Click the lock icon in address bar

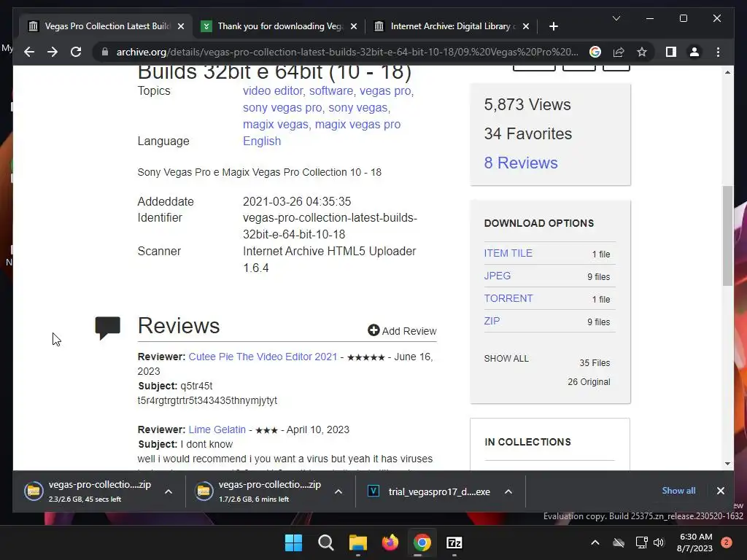pyautogui.click(x=105, y=52)
